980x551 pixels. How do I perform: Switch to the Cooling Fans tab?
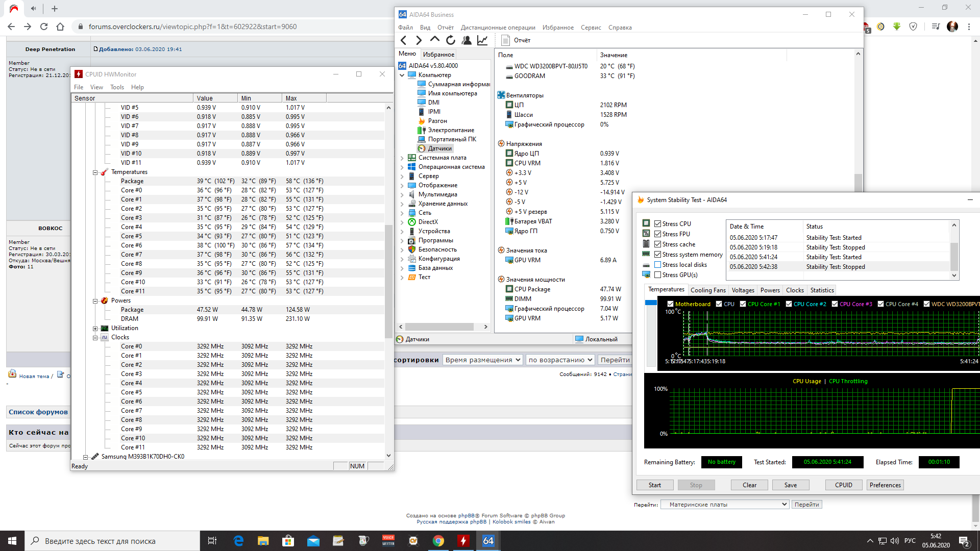pyautogui.click(x=707, y=290)
